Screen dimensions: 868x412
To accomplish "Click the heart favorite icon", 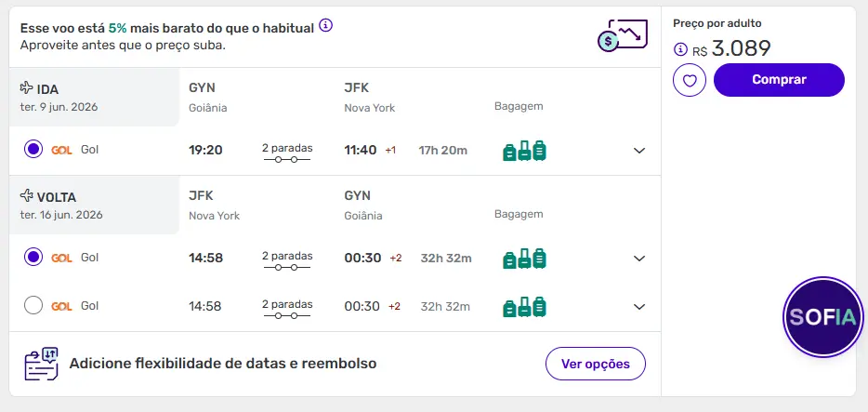I will point(689,80).
